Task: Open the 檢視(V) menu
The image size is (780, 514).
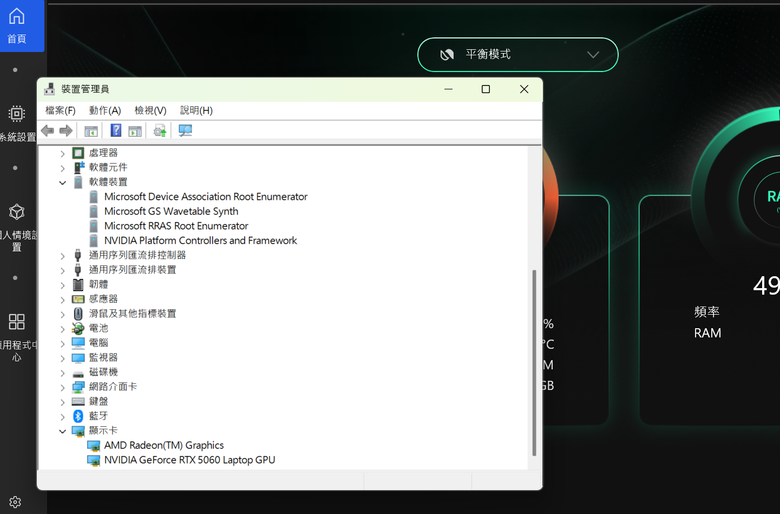Action: click(150, 110)
